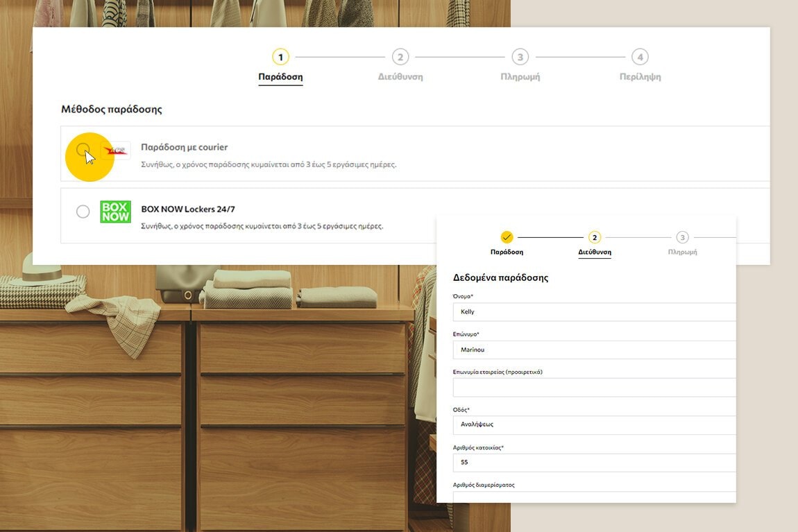Select the Παράδοση με courier radio button
This screenshot has width=798, height=532.
point(83,150)
